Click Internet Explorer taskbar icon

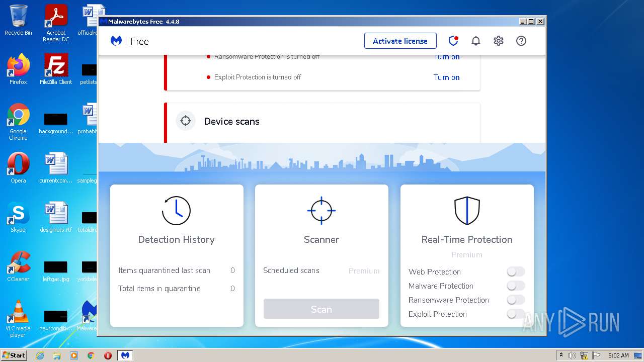(40, 355)
